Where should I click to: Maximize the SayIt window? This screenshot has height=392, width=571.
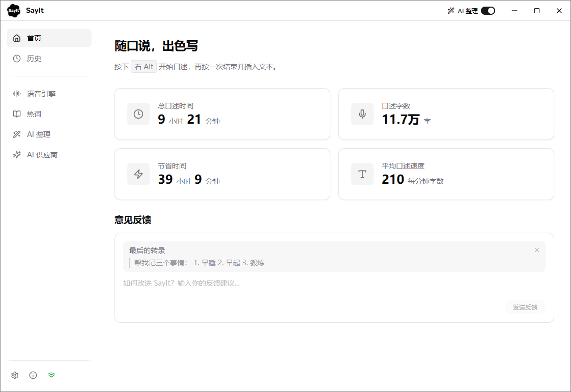(x=537, y=11)
